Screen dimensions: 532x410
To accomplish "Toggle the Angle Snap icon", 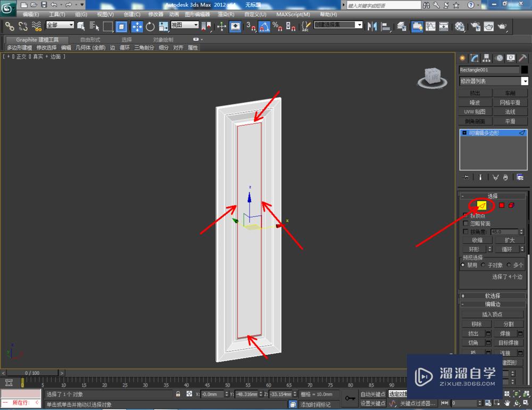I will [264, 26].
